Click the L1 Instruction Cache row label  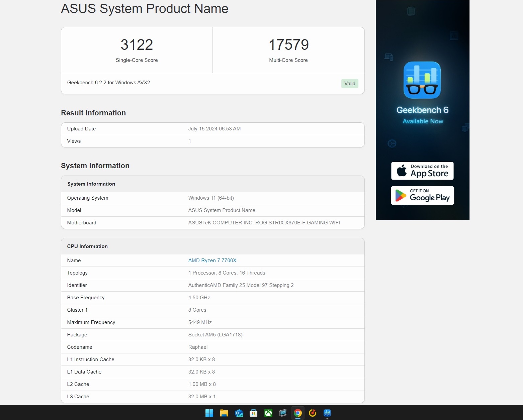[x=91, y=359]
